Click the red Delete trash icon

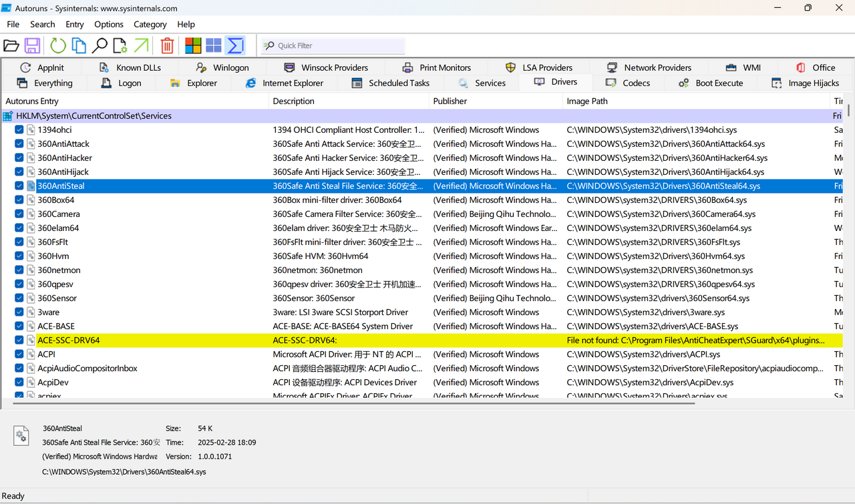click(x=167, y=45)
